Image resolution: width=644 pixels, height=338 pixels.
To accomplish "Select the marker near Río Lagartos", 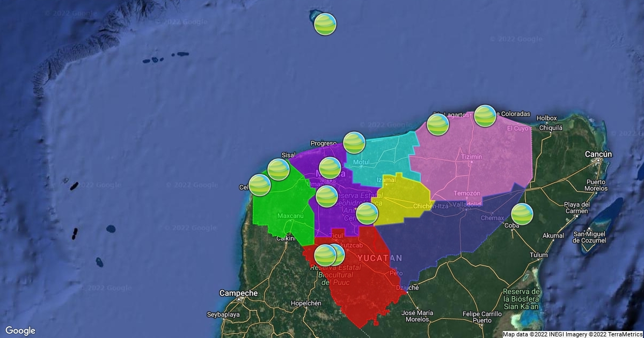I will click(x=438, y=124).
